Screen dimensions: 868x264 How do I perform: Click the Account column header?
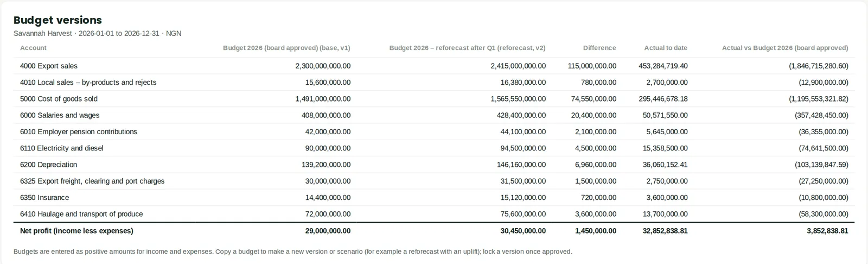point(33,48)
